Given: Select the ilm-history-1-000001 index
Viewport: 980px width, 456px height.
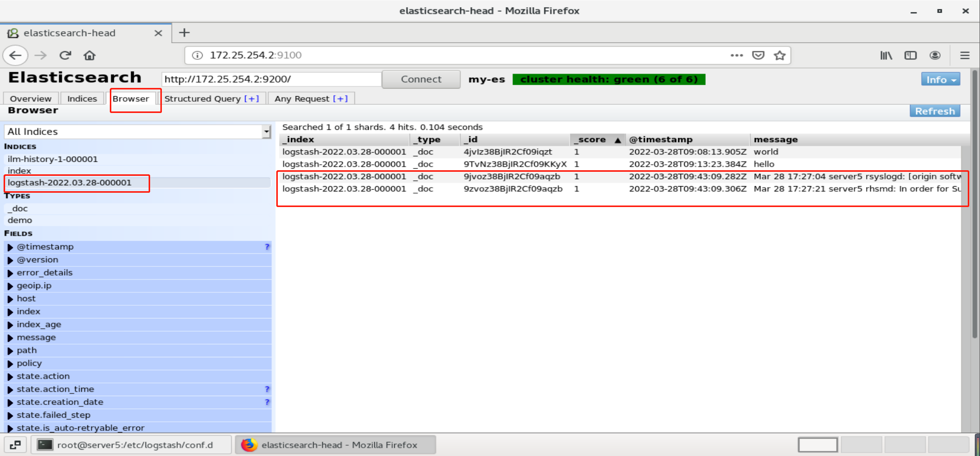Looking at the screenshot, I should pos(137,159).
